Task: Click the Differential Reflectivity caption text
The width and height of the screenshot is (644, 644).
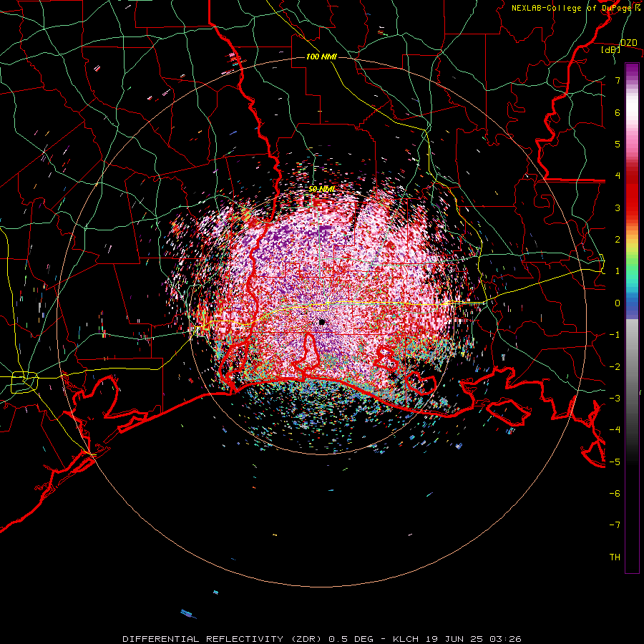Action: (322, 639)
